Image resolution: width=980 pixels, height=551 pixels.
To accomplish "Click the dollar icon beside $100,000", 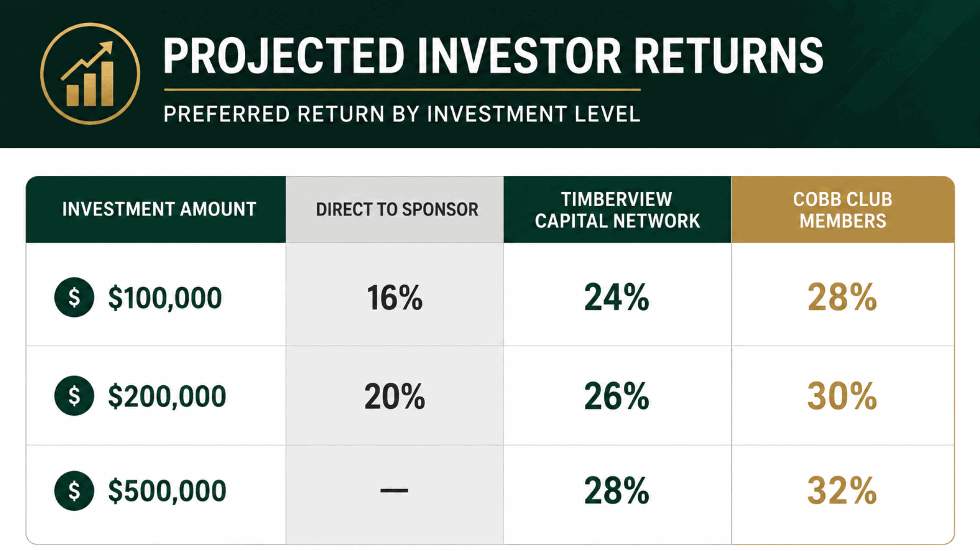I will point(74,297).
